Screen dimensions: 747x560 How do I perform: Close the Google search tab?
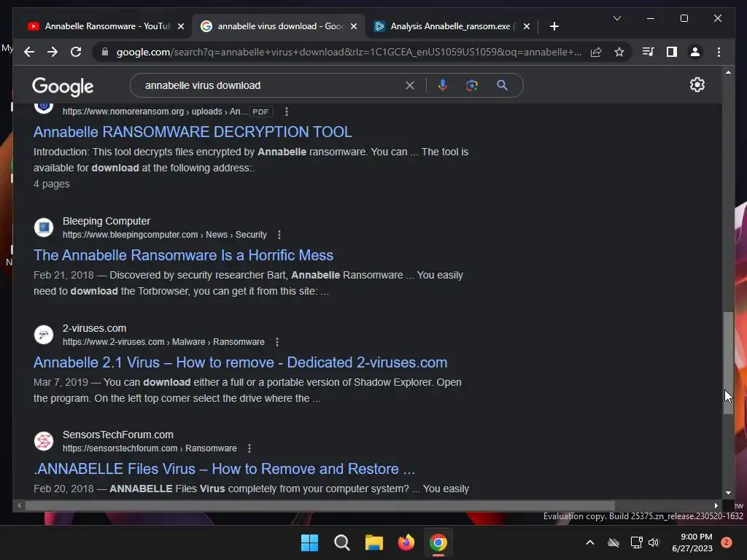[x=354, y=27]
